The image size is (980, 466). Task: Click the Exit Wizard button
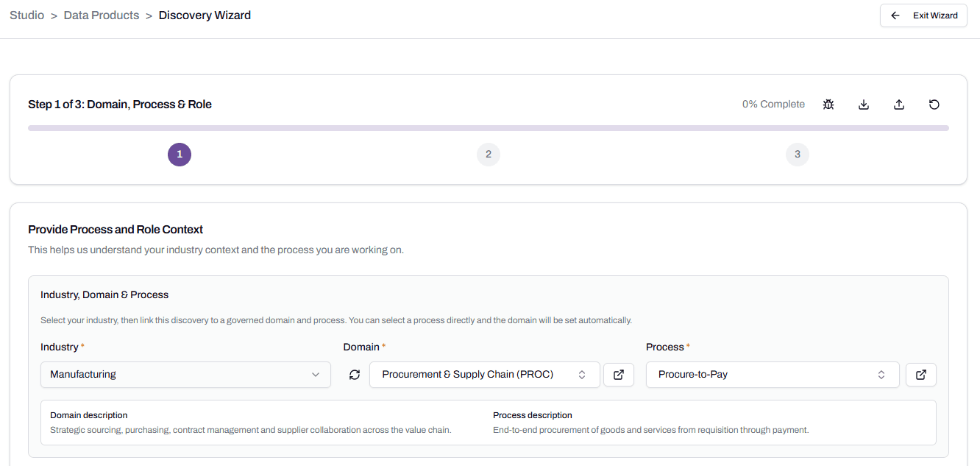pos(923,15)
